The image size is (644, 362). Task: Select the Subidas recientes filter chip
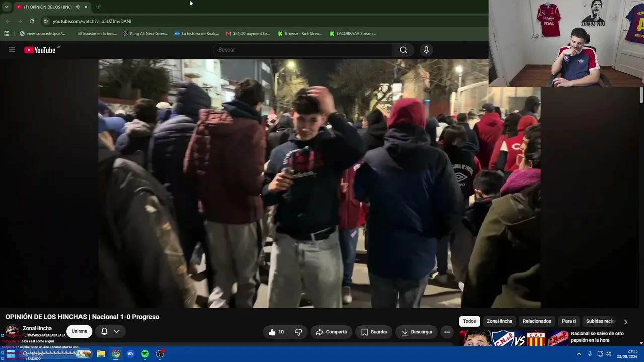pos(601,321)
